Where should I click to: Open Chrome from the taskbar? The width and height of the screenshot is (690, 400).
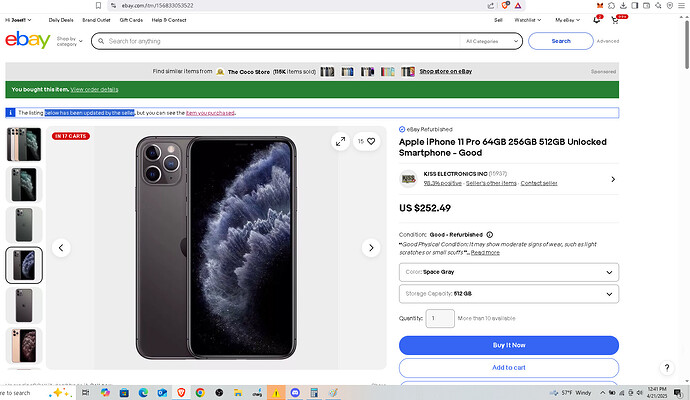pos(200,393)
